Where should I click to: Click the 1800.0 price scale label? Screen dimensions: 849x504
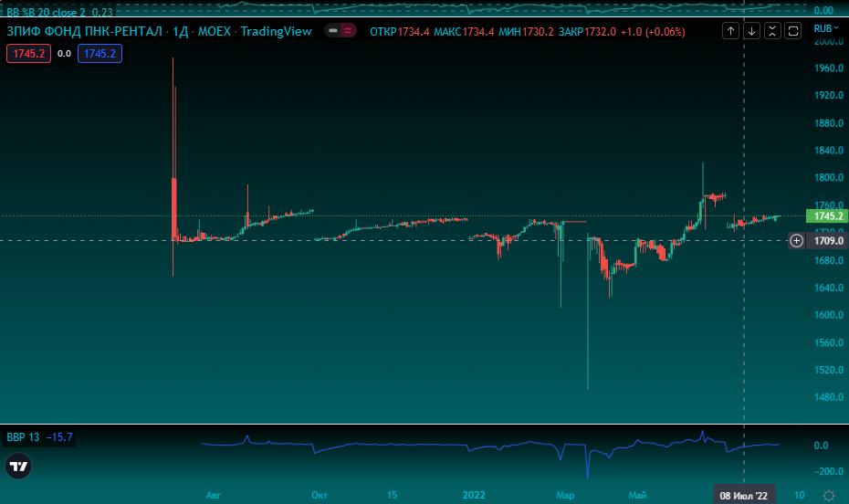click(x=829, y=177)
